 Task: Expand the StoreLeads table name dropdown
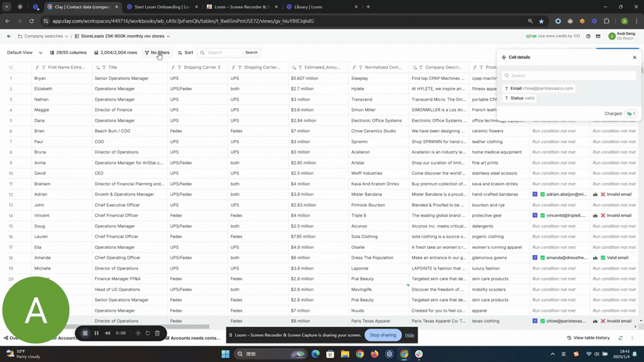pyautogui.click(x=168, y=36)
